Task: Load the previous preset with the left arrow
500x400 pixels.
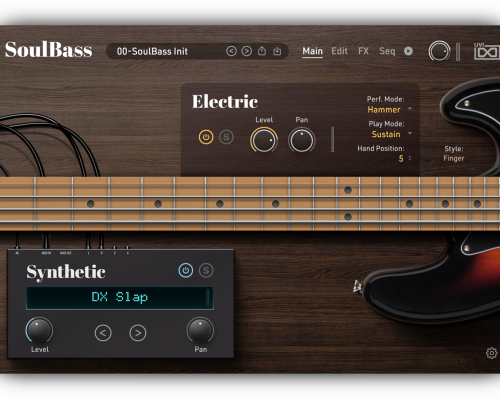Action: pyautogui.click(x=231, y=51)
